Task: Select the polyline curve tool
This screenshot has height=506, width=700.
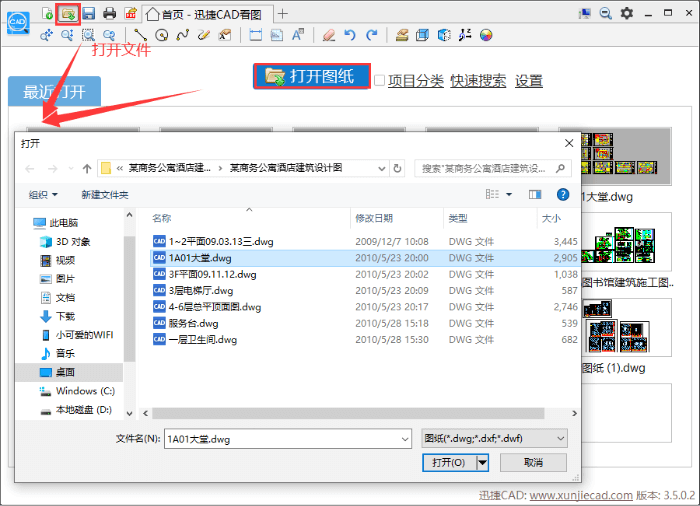Action: click(x=183, y=35)
